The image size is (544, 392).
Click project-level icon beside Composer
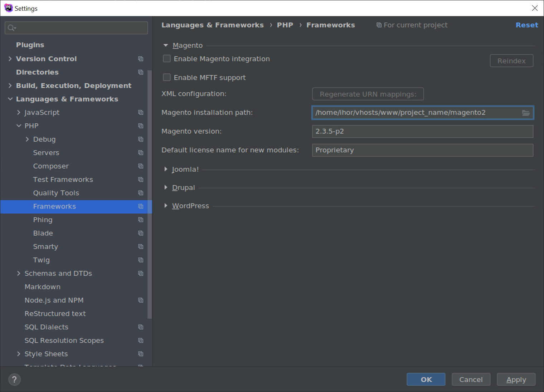pos(141,166)
